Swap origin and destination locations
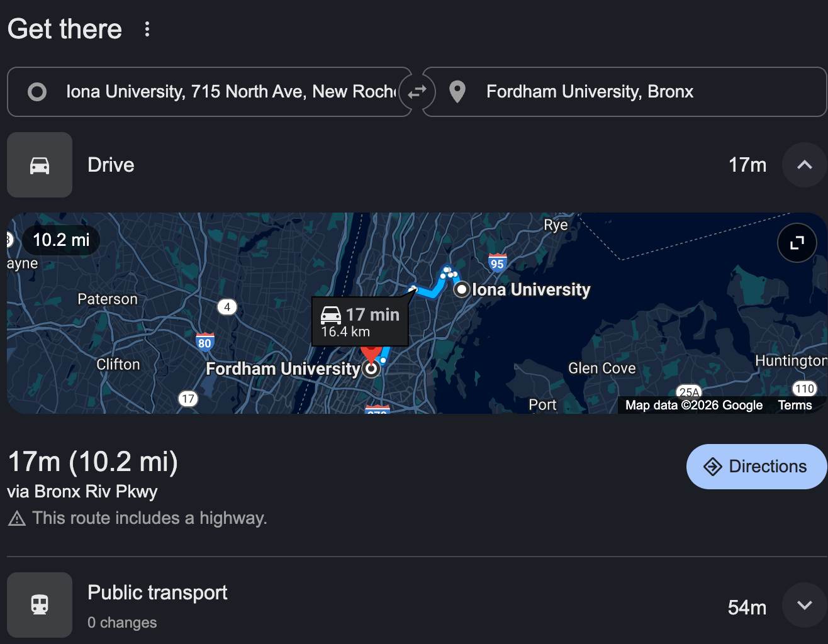Viewport: 828px width, 644px height. point(417,92)
